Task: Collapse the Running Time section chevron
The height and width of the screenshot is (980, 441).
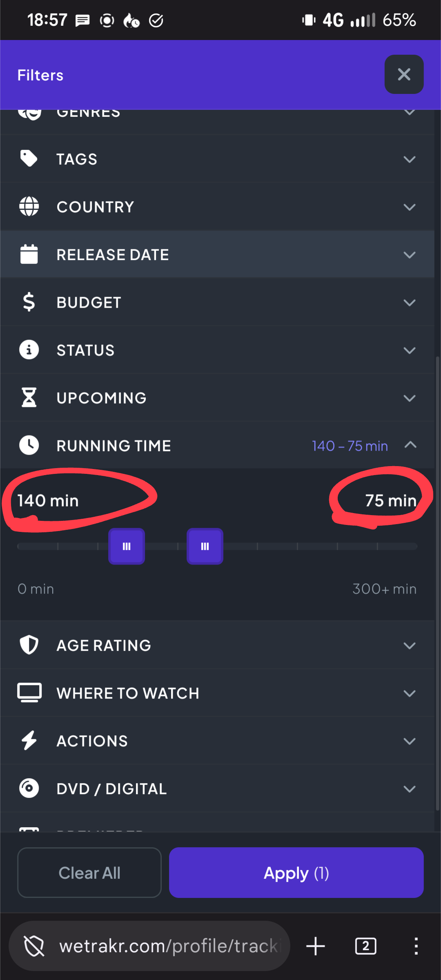Action: [x=410, y=445]
